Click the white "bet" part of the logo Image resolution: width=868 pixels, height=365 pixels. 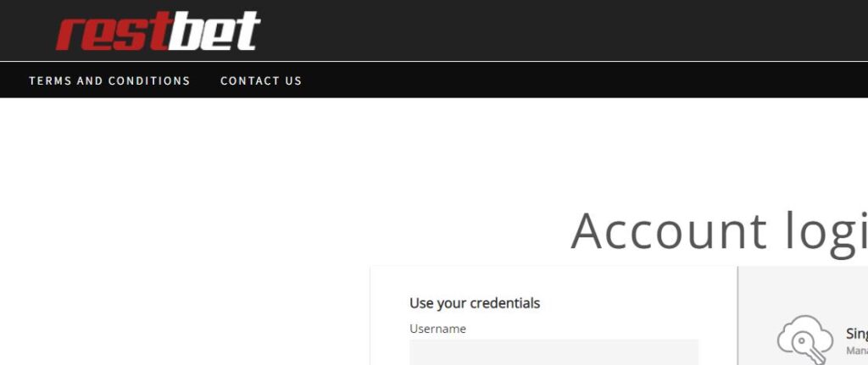coord(214,31)
